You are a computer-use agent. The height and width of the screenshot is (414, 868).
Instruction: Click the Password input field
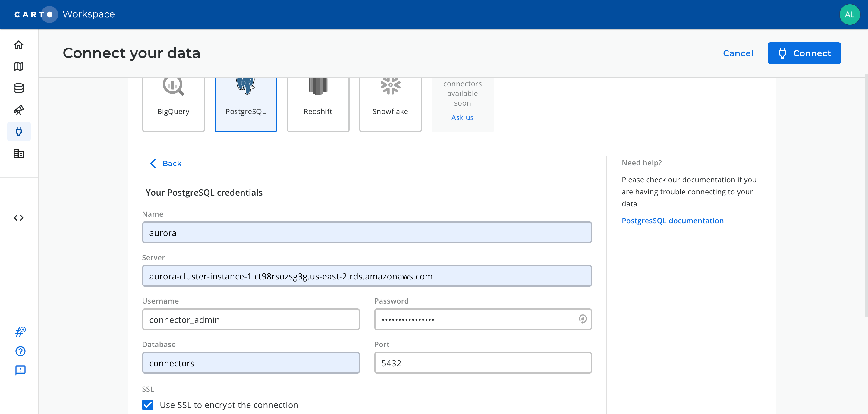(x=483, y=319)
